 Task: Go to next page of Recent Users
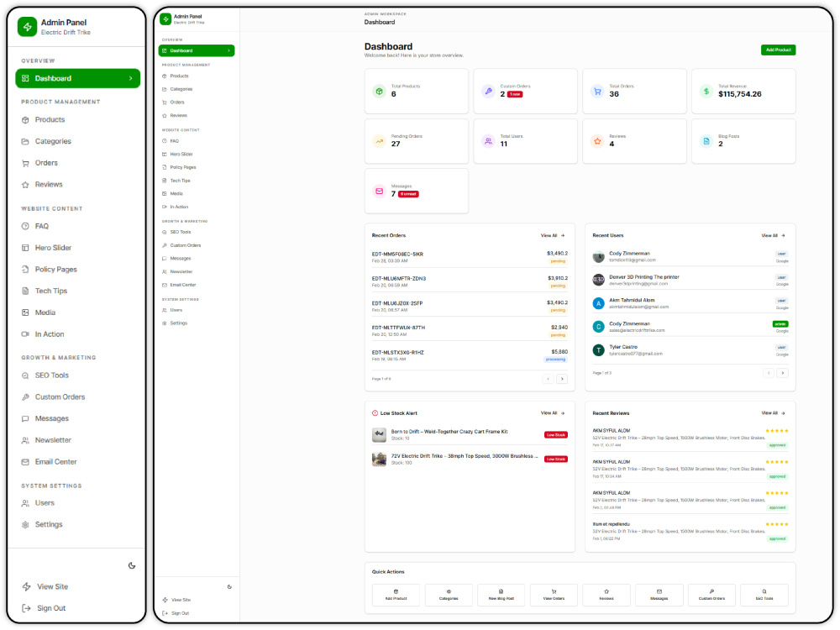(782, 373)
